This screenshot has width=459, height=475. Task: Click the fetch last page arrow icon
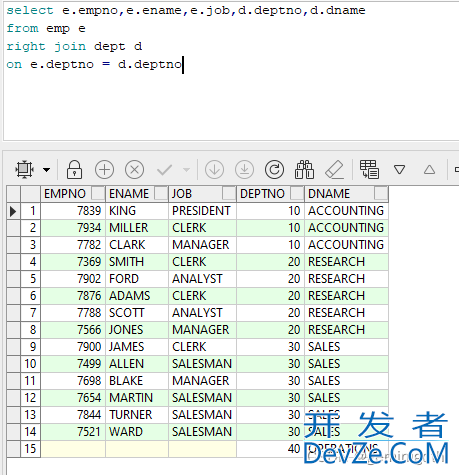(x=244, y=169)
